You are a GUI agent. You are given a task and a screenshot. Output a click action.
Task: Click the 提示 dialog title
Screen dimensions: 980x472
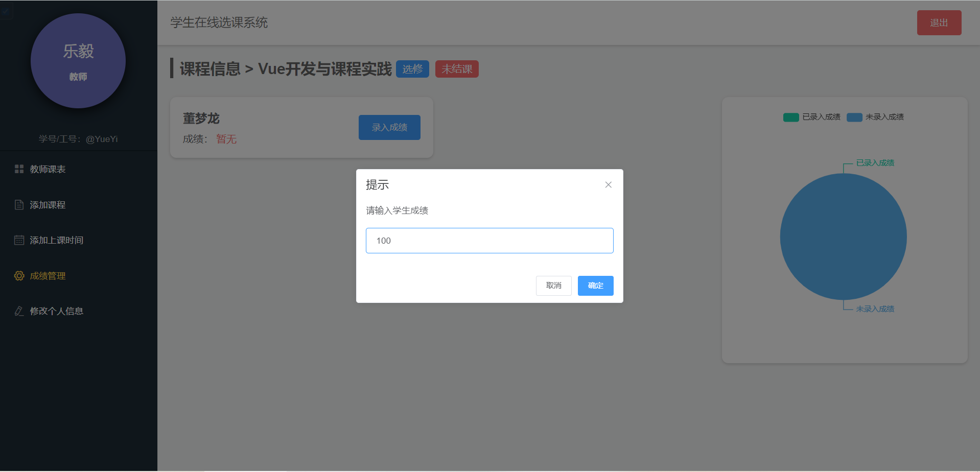377,185
